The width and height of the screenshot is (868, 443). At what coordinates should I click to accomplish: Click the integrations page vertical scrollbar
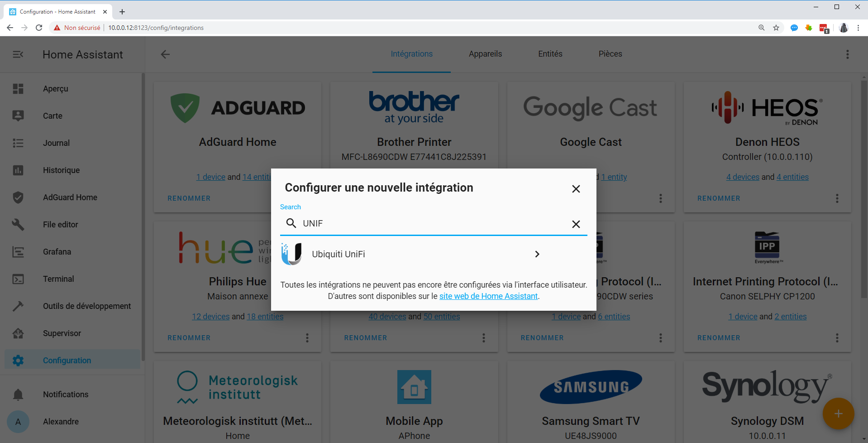[864, 190]
